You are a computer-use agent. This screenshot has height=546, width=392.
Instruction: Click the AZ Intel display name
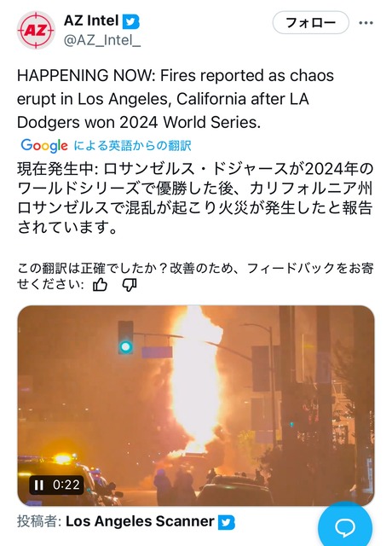point(91,20)
